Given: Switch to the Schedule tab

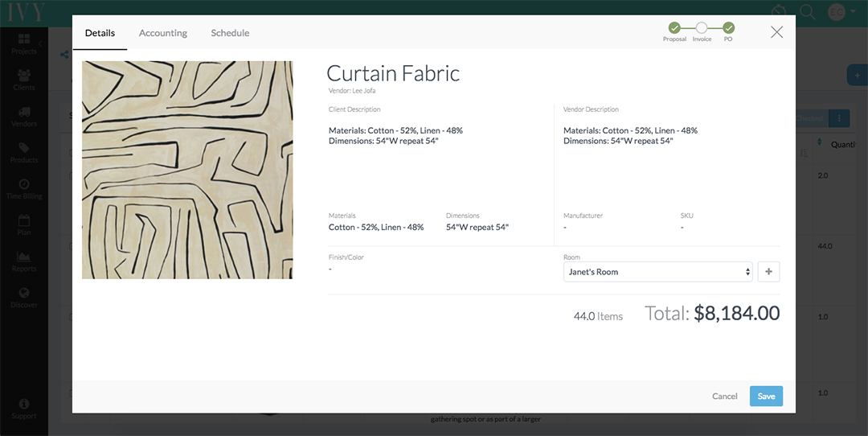Looking at the screenshot, I should [230, 33].
